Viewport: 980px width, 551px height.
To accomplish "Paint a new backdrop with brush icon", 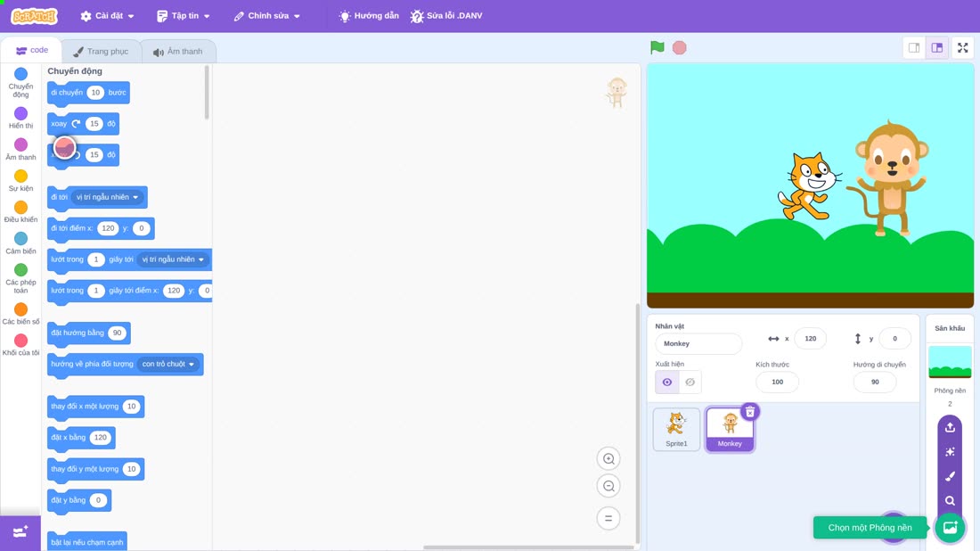I will point(950,476).
